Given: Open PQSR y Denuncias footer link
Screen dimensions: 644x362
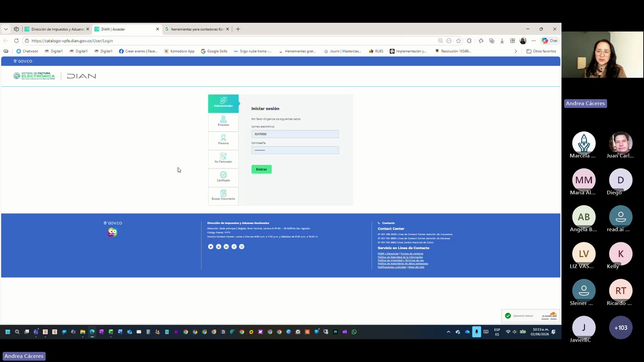Looking at the screenshot, I should click(388, 254).
